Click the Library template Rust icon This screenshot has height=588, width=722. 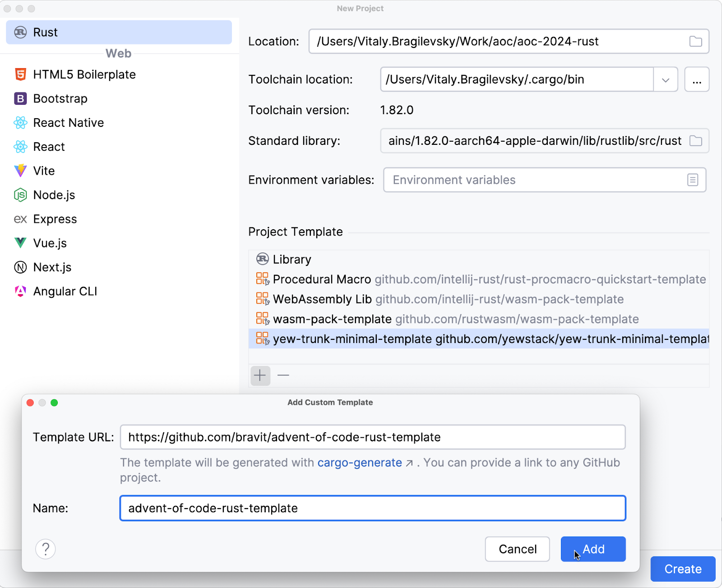tap(263, 259)
